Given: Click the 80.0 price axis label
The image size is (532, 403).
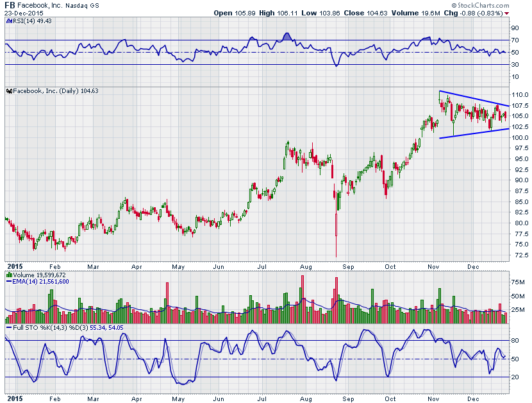Looking at the screenshot, I should pos(521,223).
